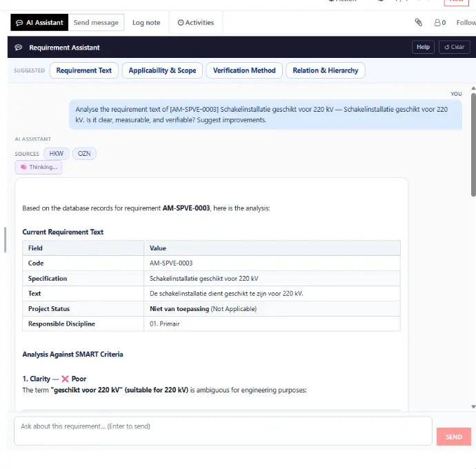Viewport: 476px width, 469px height.
Task: Switch to the Log note tab
Action: click(146, 23)
